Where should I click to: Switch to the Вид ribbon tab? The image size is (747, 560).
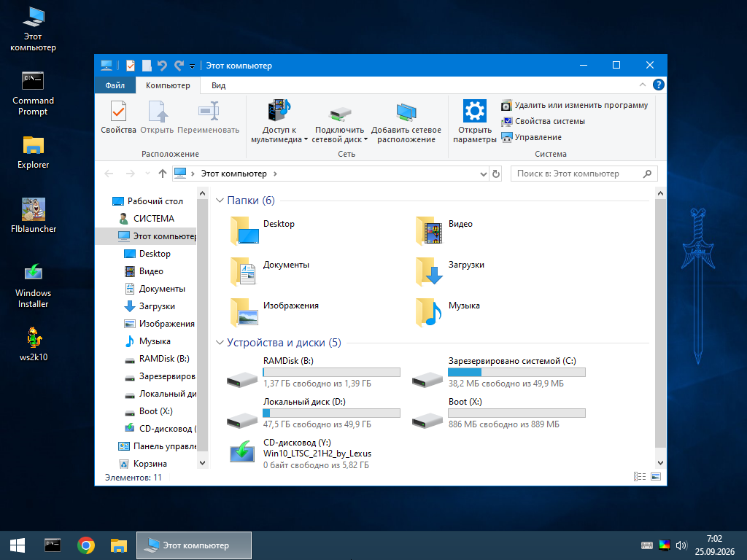pos(218,85)
